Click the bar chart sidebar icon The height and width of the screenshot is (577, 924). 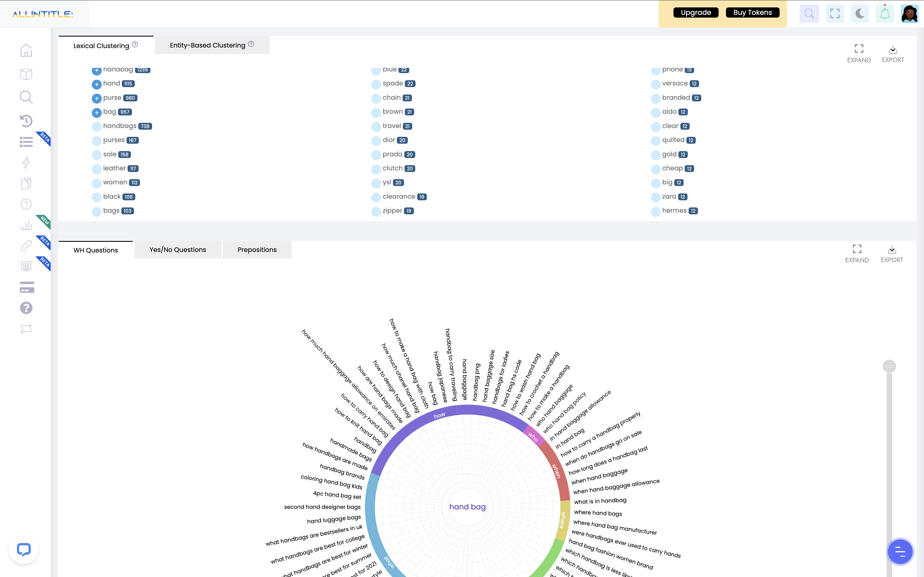tap(26, 225)
